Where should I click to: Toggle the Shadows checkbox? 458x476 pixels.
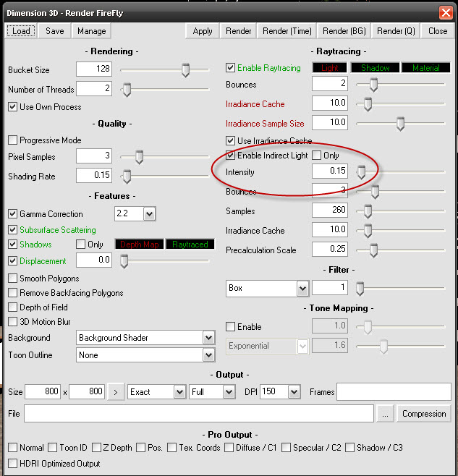(12, 244)
